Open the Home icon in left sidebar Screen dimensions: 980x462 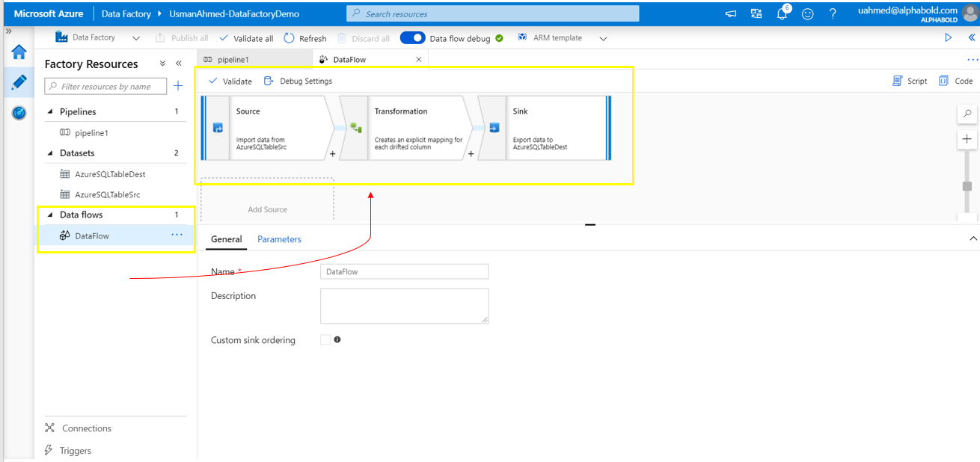coord(19,52)
